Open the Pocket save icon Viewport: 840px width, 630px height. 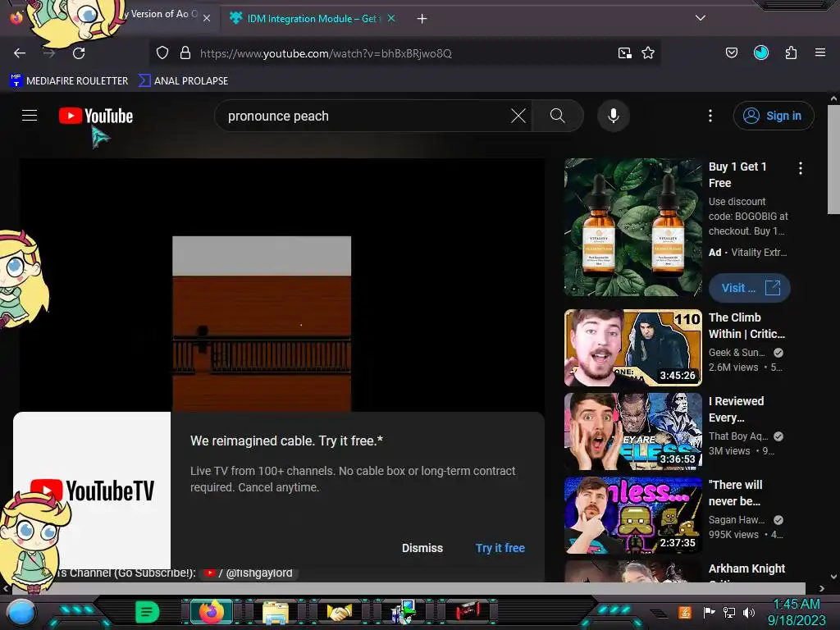pyautogui.click(x=731, y=53)
